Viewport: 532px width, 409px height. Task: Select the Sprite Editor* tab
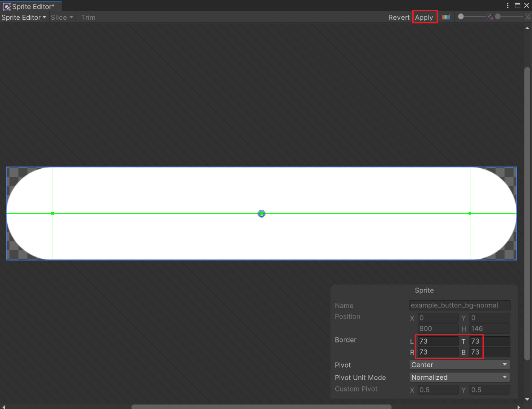click(x=31, y=6)
